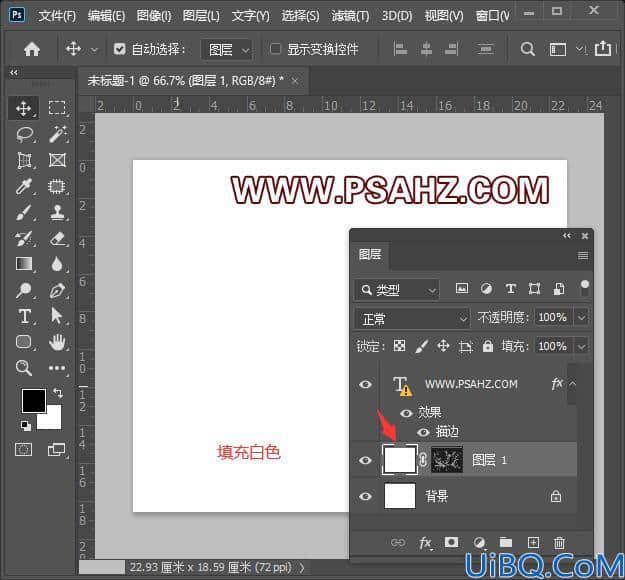Choose the Dodge tool

(x=24, y=290)
